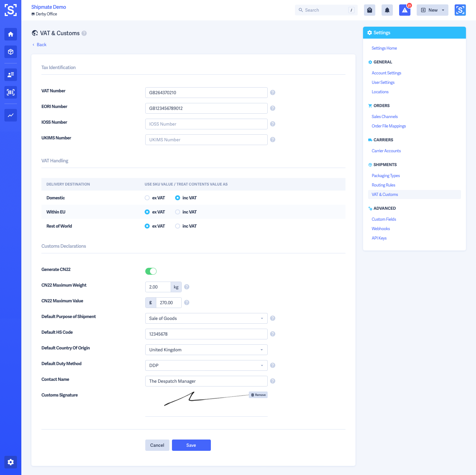This screenshot has width=476, height=475.
Task: Click the Shipmate logo in top-left corner
Action: 11,10
